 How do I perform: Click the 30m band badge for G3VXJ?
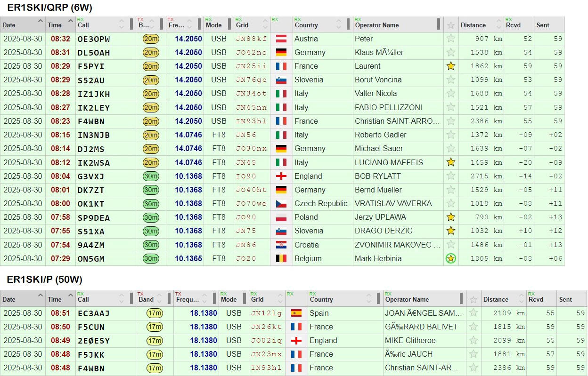(x=151, y=176)
